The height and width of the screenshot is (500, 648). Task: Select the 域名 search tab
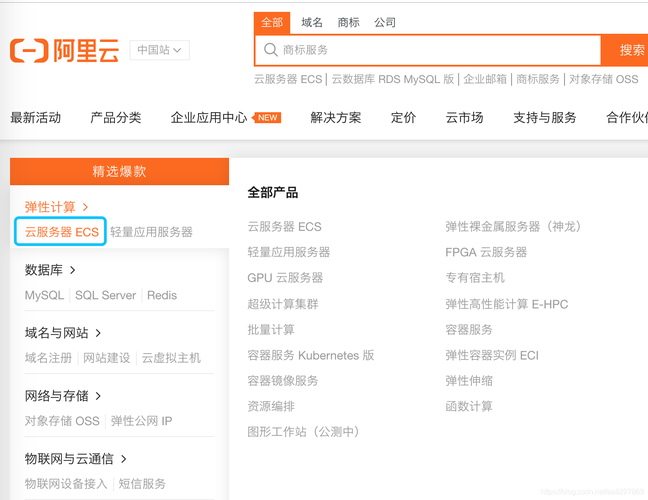point(312,22)
